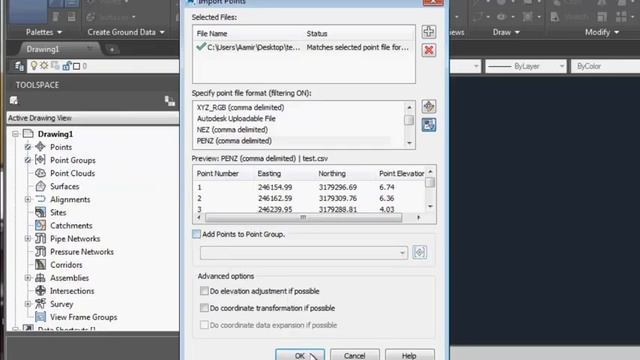Click Help in Import Points dialog
This screenshot has width=640, height=360.
click(409, 355)
